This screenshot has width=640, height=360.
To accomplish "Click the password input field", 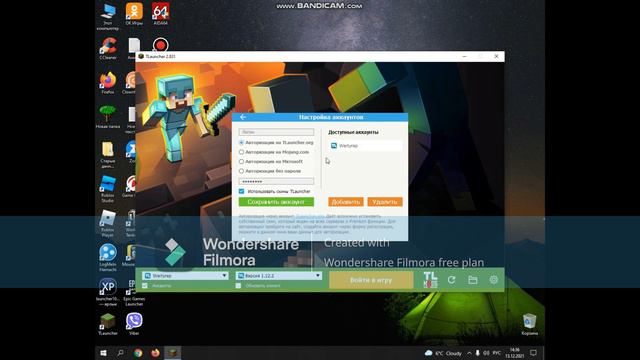I will pos(276,181).
